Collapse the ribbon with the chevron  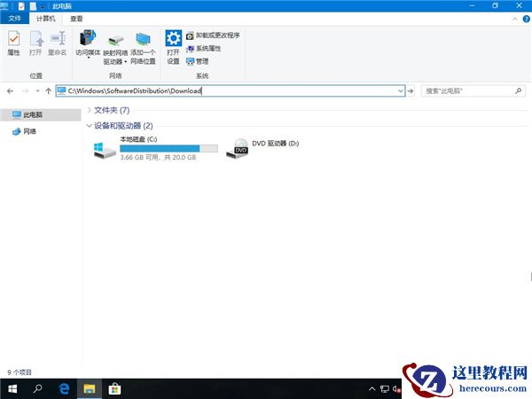pyautogui.click(x=514, y=19)
